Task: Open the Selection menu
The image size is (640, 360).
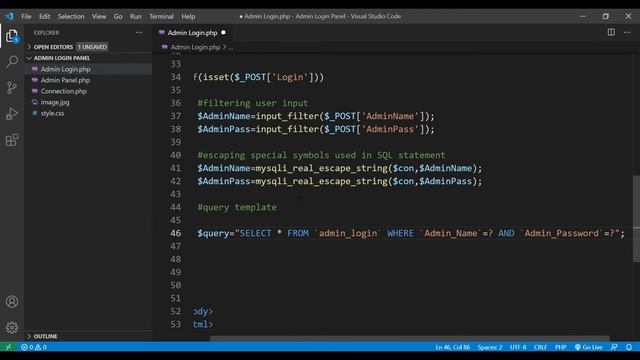Action: [71, 16]
